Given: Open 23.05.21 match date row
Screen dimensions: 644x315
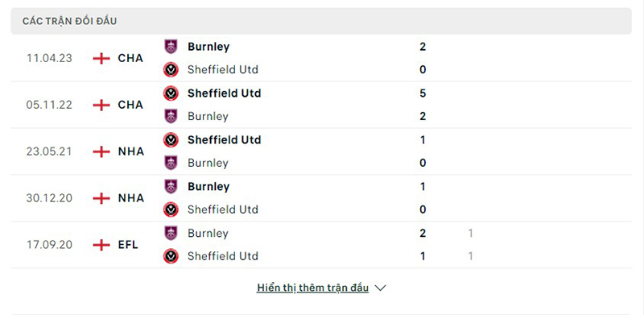Looking at the screenshot, I should (x=321, y=151).
